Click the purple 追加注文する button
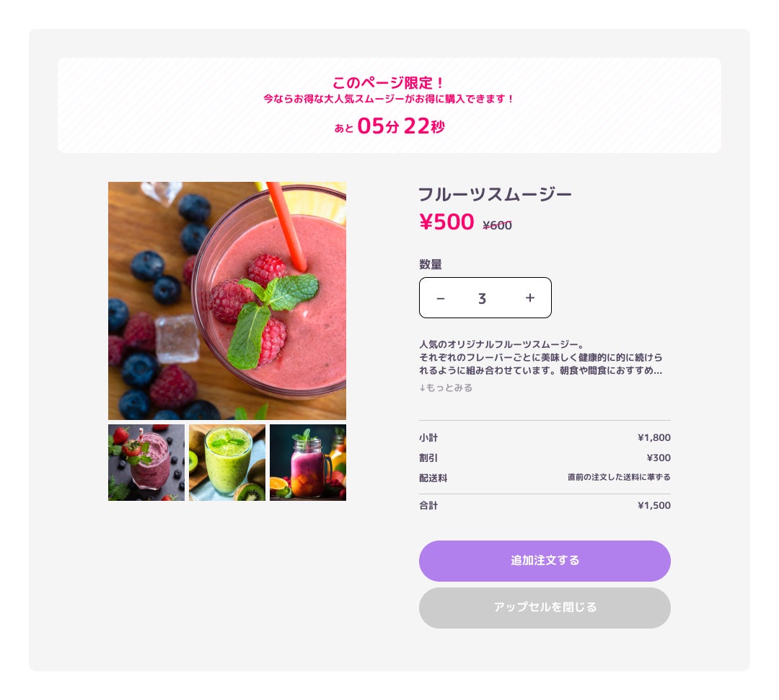Viewport: 779px width, 700px height. click(545, 561)
